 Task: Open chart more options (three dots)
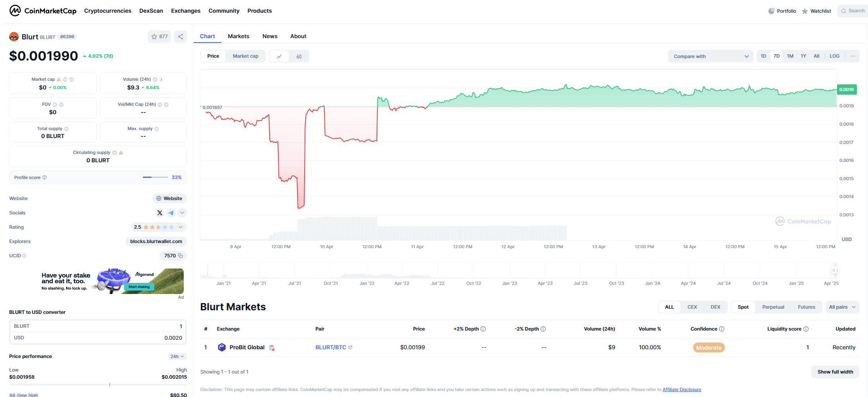pyautogui.click(x=853, y=56)
